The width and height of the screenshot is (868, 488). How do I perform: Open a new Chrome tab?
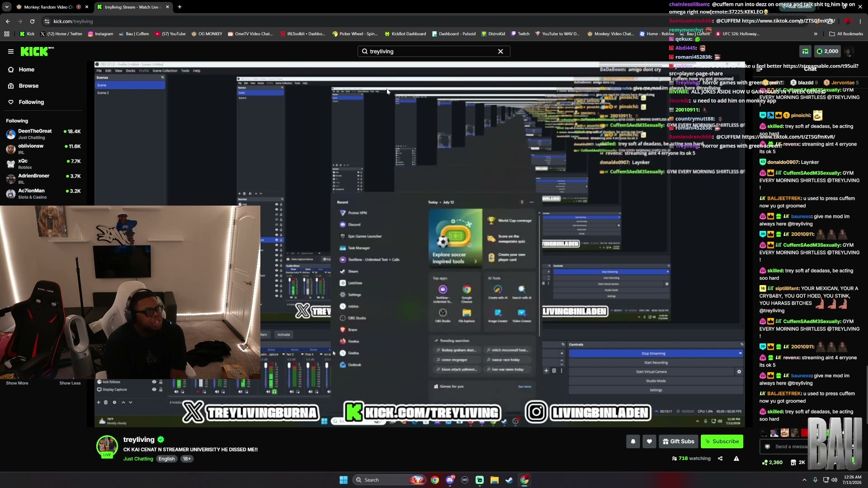179,7
